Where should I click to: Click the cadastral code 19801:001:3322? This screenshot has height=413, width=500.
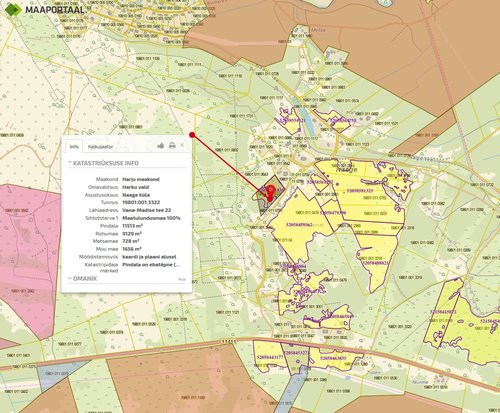(141, 202)
